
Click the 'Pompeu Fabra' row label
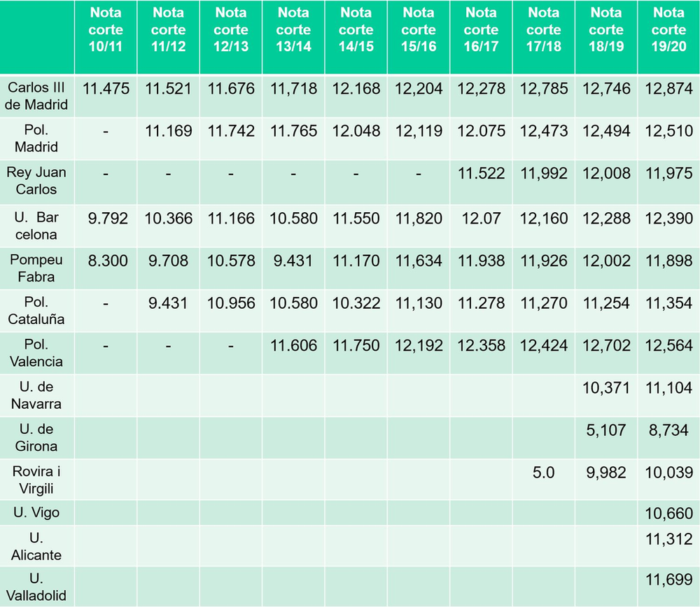coord(36,268)
